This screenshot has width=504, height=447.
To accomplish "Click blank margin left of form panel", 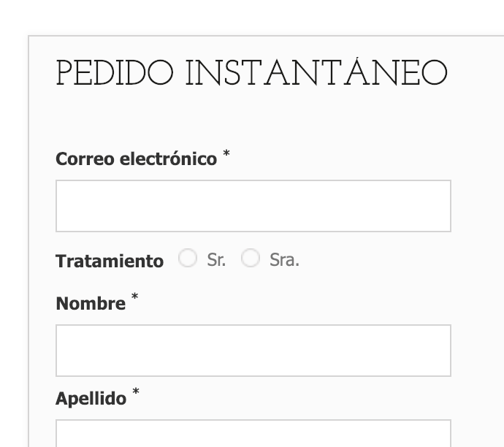I will 14,225.
